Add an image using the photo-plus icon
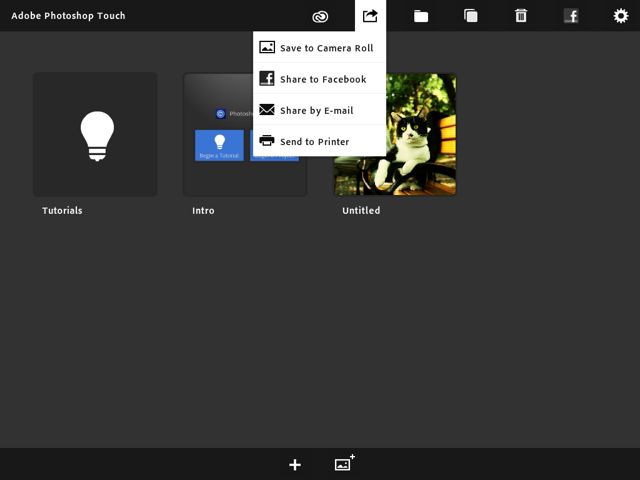Screen dimensions: 640x480 [x=344, y=463]
